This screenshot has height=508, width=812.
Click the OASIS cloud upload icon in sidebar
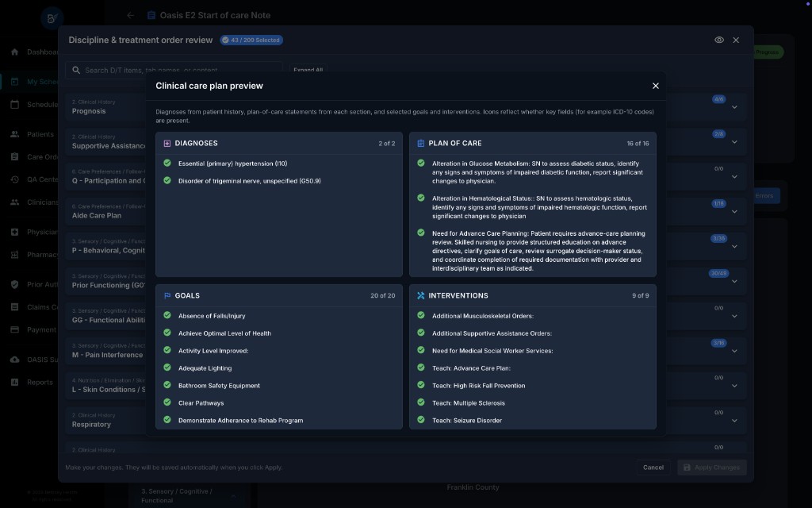point(14,360)
